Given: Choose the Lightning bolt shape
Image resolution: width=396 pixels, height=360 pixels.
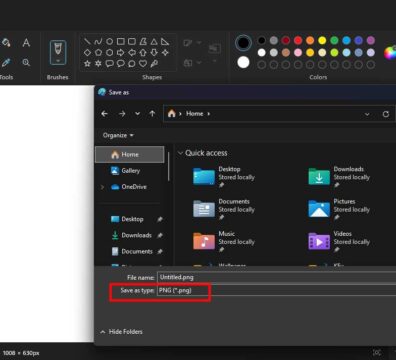Looking at the screenshot, I should pos(154,63).
